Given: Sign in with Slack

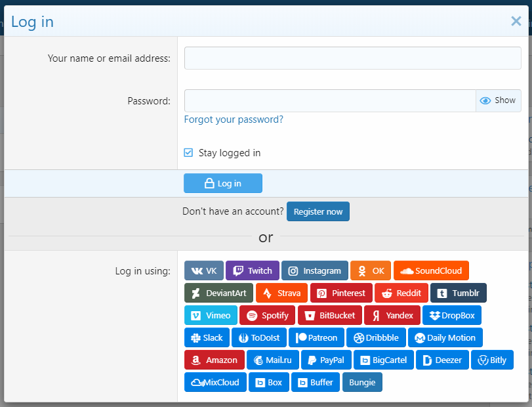Looking at the screenshot, I should pyautogui.click(x=207, y=338).
